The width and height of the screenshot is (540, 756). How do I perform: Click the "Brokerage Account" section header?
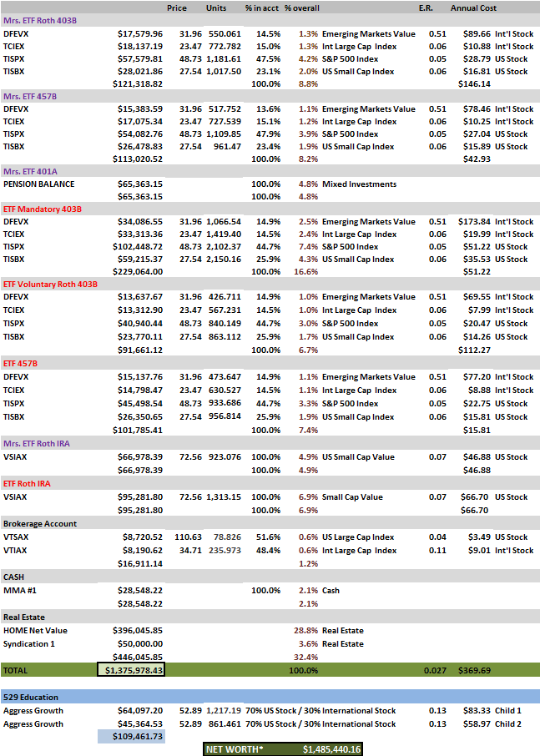click(40, 523)
